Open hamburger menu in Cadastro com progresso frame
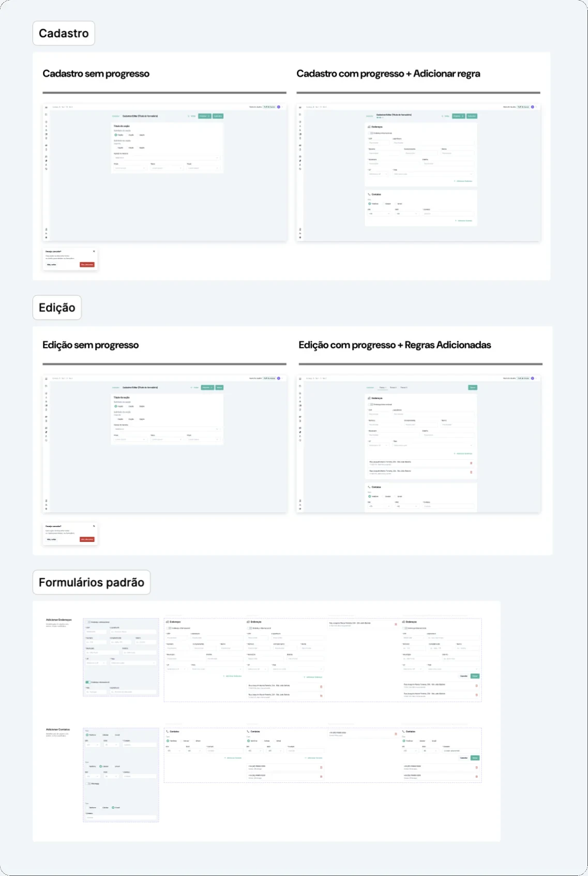The width and height of the screenshot is (588, 876). 300,107
